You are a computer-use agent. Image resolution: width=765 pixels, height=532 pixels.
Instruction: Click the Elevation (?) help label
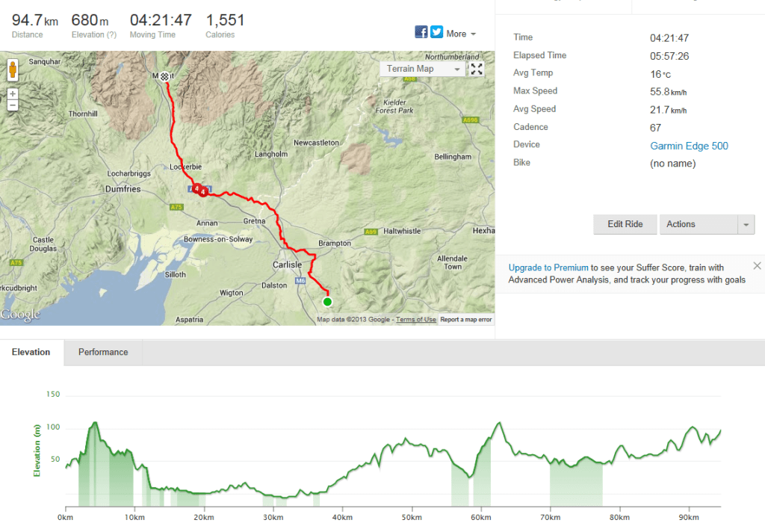(93, 35)
